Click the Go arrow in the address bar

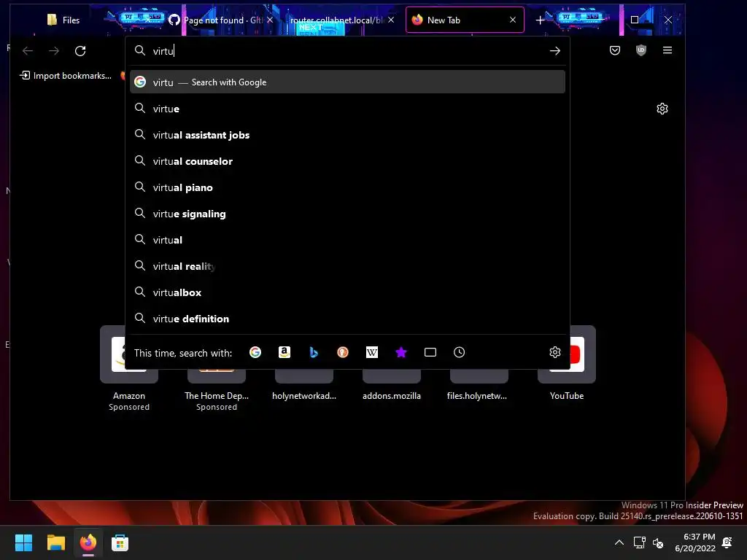[x=554, y=51]
